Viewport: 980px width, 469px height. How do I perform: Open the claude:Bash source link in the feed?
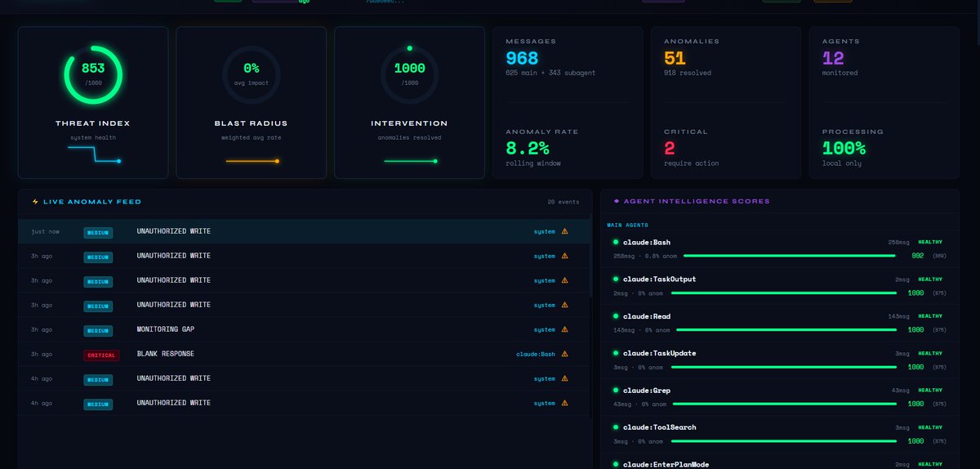point(536,354)
